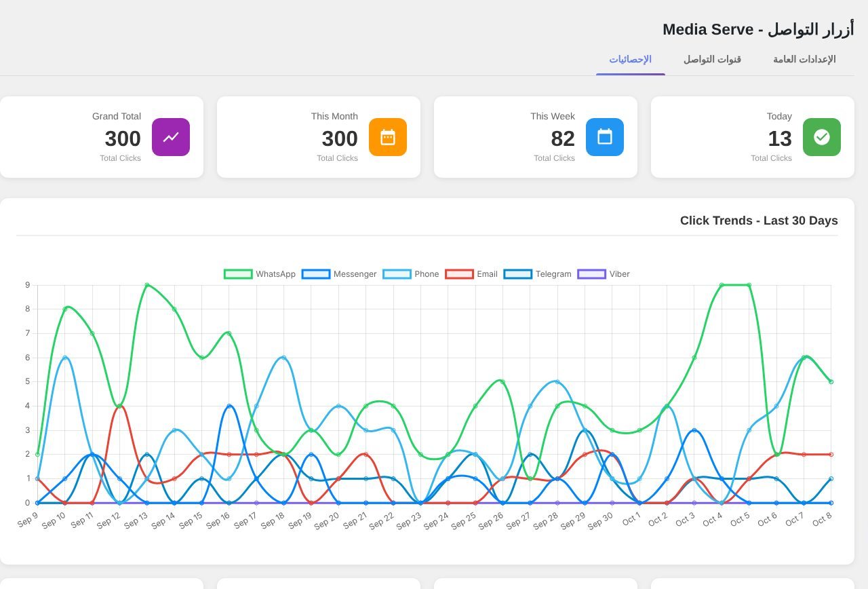
Task: Click the green Today checkmark icon
Action: 822,137
